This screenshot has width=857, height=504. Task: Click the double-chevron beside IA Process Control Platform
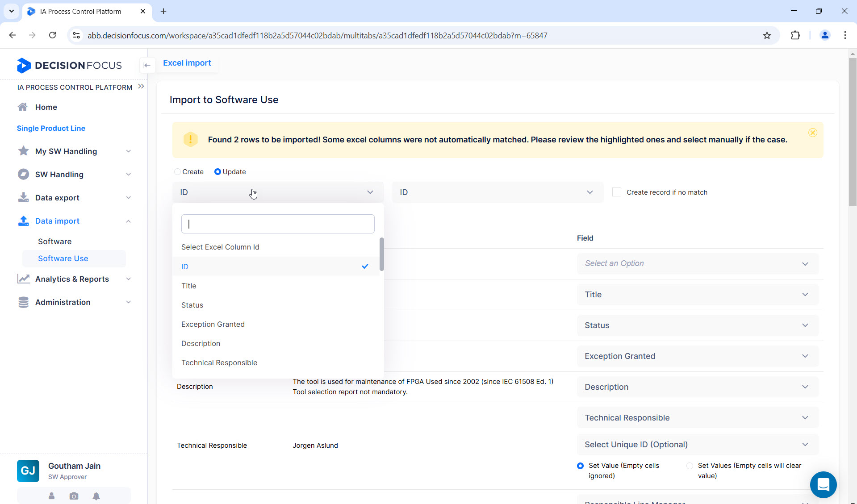click(141, 86)
